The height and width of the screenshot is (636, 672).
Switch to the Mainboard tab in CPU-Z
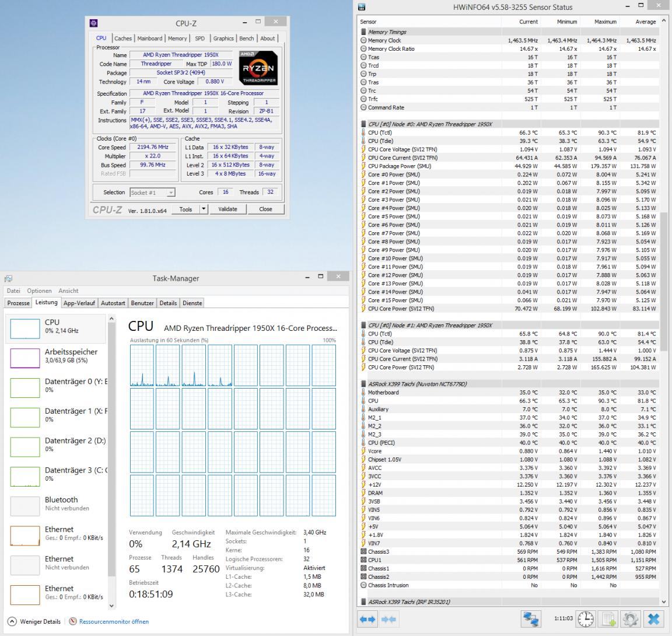tap(149, 38)
